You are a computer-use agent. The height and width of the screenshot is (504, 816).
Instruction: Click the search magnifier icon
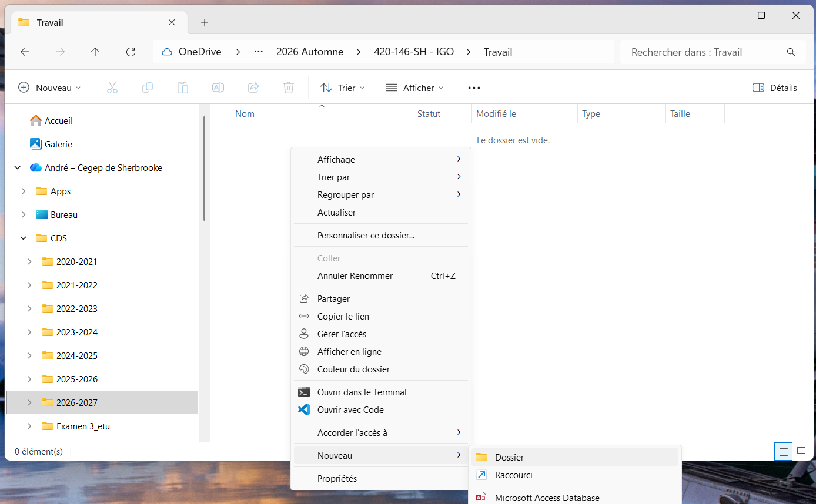[x=791, y=52]
